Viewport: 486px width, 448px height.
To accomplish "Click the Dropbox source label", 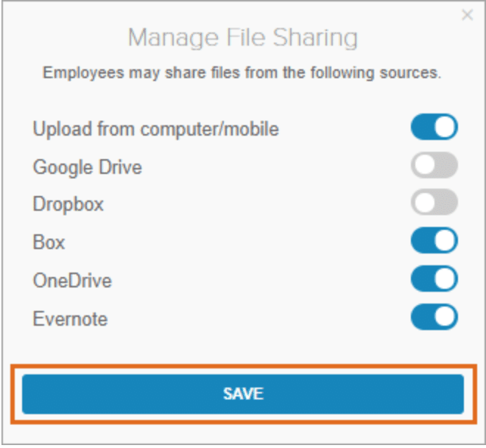I will (x=68, y=204).
